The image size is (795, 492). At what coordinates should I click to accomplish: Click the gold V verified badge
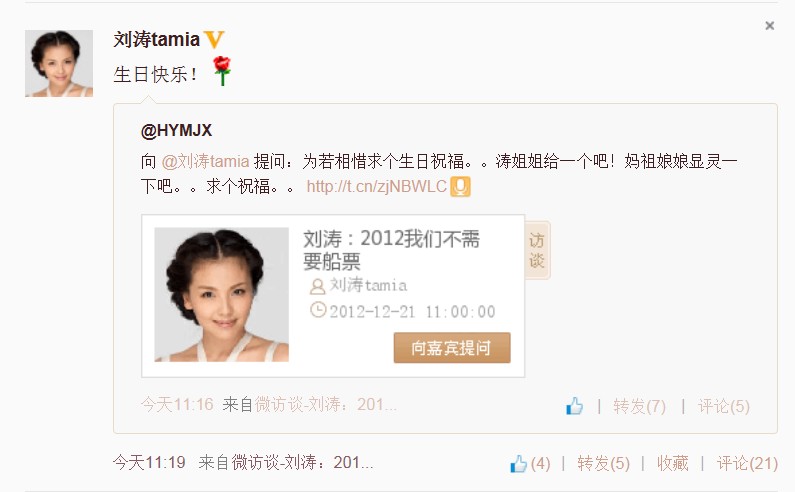[x=213, y=40]
